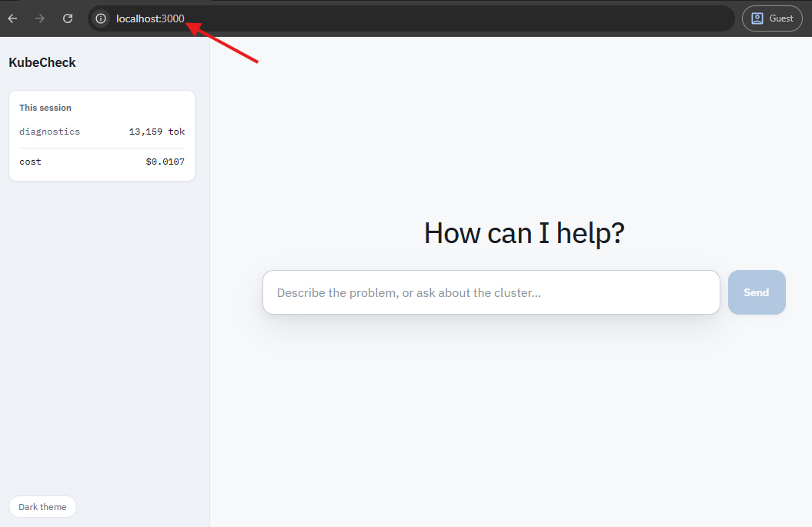Toggle the Dark theme button
Screen dimensions: 812x527
tap(42, 507)
